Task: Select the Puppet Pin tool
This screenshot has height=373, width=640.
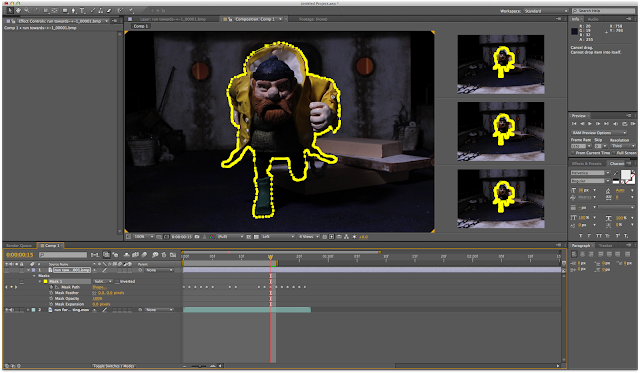Action: point(131,11)
